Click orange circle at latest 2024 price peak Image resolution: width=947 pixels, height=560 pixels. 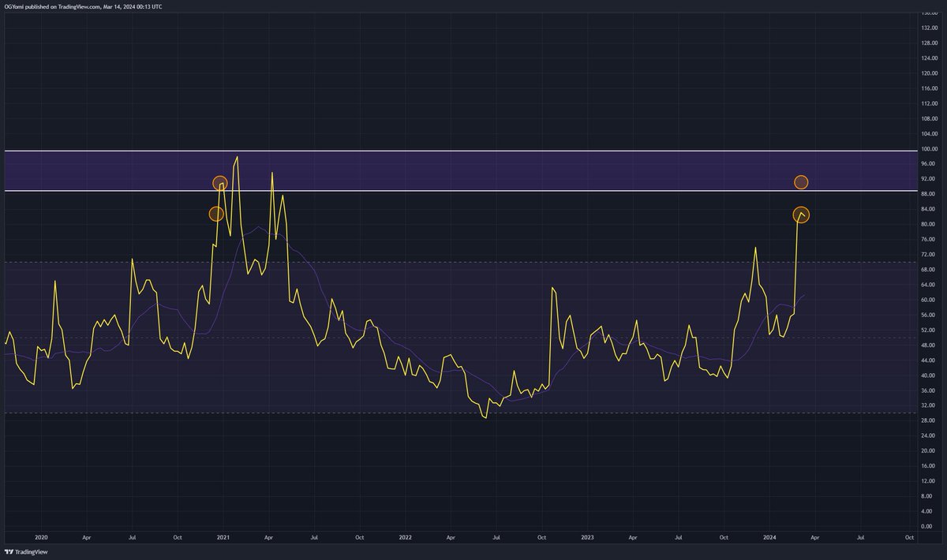coord(802,214)
